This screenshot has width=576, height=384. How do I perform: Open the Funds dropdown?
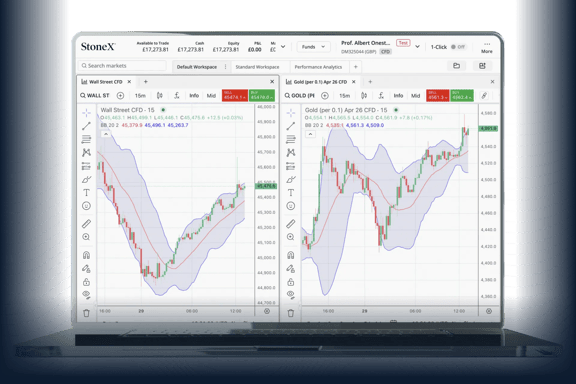pos(313,47)
